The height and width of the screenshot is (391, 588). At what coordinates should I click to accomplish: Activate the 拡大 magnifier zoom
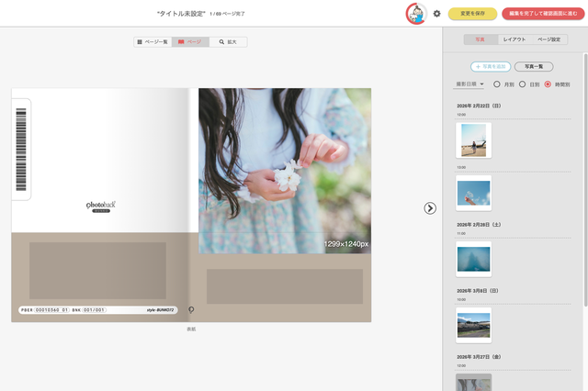click(x=228, y=42)
